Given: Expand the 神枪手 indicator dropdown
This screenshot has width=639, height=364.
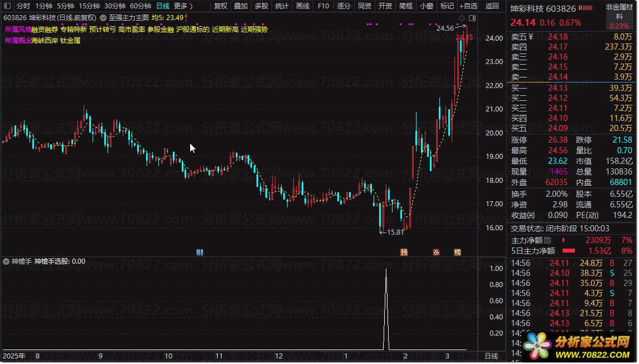Looking at the screenshot, I should (6, 261).
